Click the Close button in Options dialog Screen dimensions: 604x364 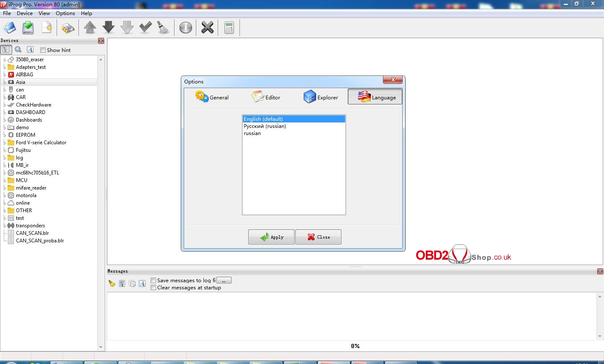click(x=318, y=237)
